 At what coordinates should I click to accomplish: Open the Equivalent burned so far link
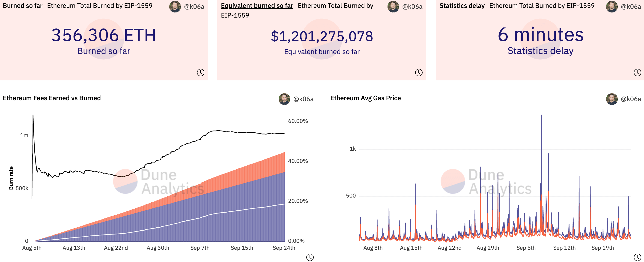click(x=257, y=6)
